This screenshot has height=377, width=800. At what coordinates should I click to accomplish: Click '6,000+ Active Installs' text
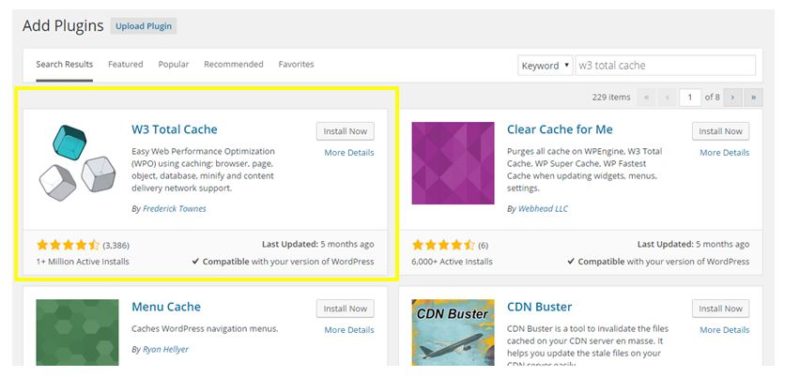pyautogui.click(x=452, y=262)
